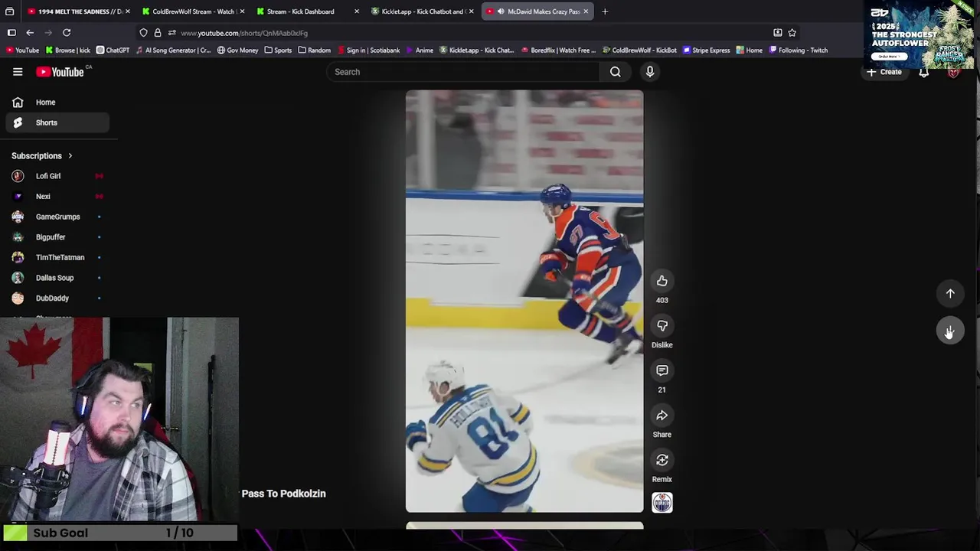This screenshot has height=551, width=980.
Task: Start voice search with the microphone
Action: click(650, 72)
